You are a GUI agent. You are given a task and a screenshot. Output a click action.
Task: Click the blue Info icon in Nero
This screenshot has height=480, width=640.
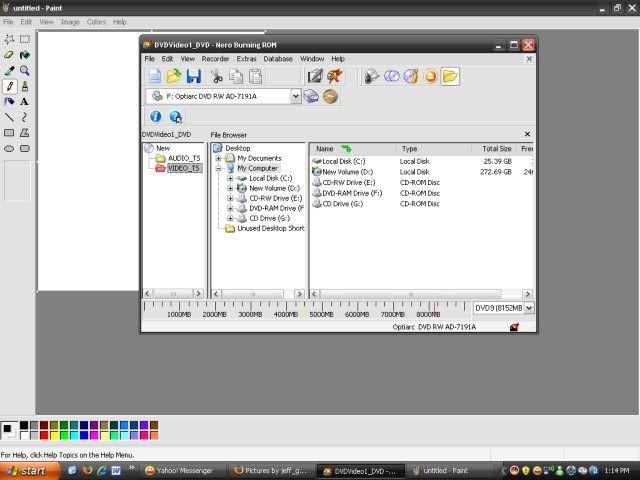[x=156, y=116]
